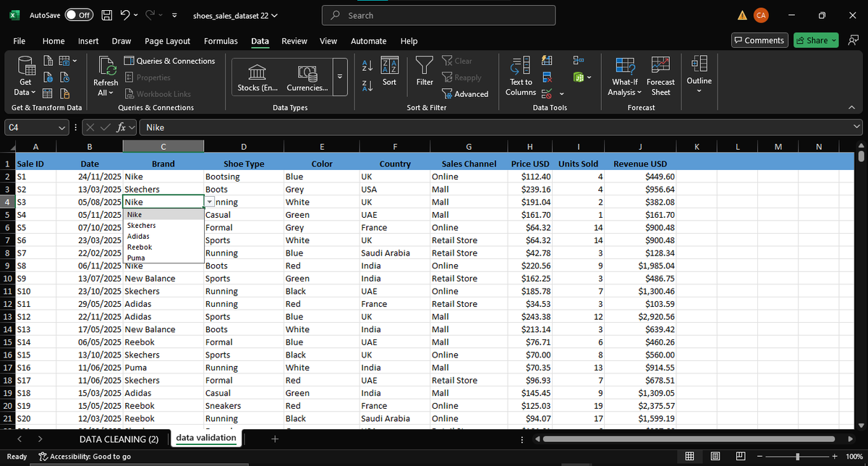Viewport: 868px width, 466px height.
Task: Open the filename dropdown in title bar
Action: coord(274,15)
